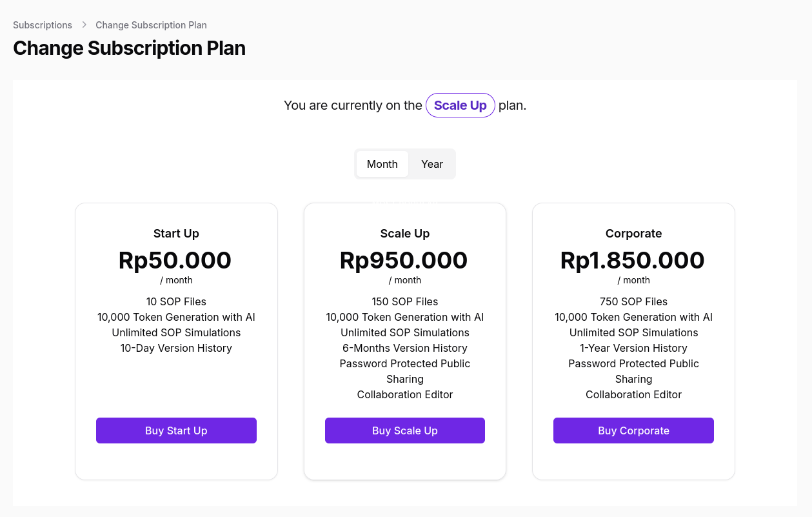The image size is (812, 517).
Task: Click the 1-Year Version History feature
Action: point(633,348)
